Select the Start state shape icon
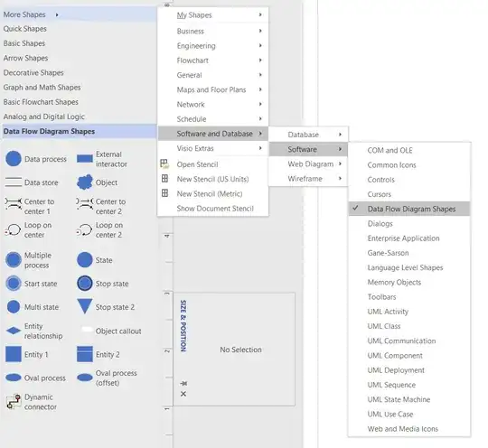Screen dimensions: 488x448 click(x=14, y=284)
